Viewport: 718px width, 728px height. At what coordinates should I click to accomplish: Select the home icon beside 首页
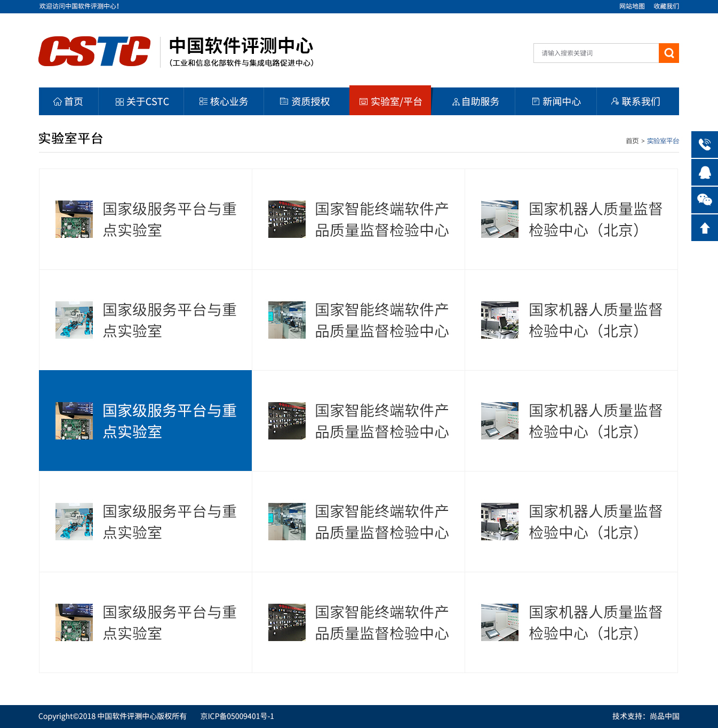pyautogui.click(x=58, y=101)
